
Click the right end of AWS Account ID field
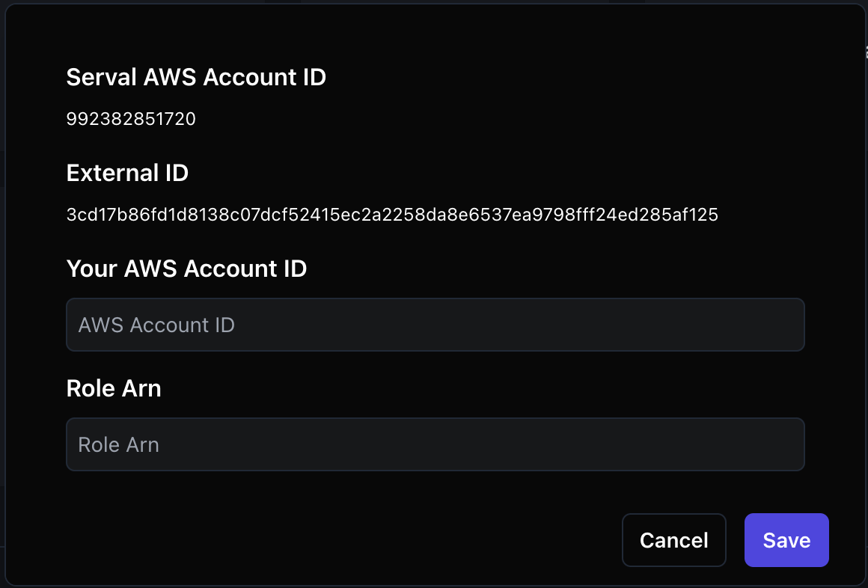pyautogui.click(x=786, y=325)
